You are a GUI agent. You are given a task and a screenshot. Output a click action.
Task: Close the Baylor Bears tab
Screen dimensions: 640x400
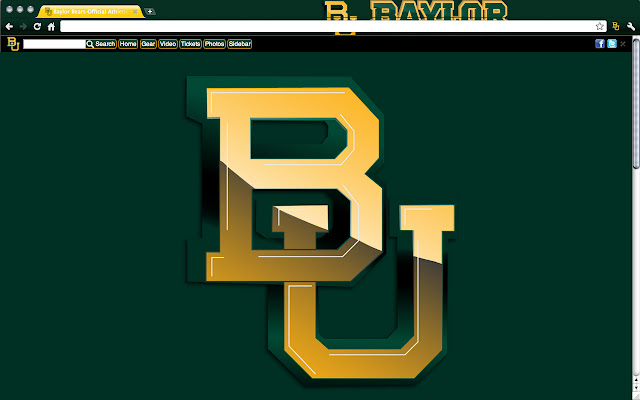[x=135, y=11]
